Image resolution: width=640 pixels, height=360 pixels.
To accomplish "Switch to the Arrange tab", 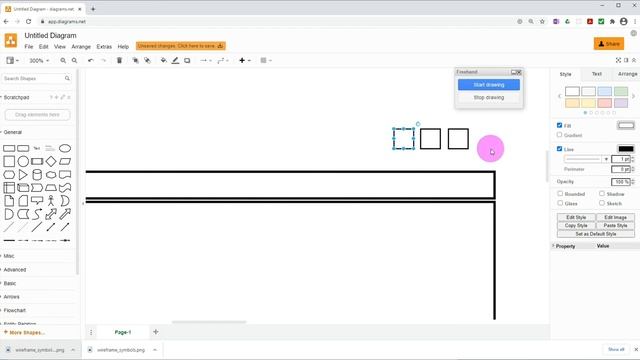I will pos(627,74).
